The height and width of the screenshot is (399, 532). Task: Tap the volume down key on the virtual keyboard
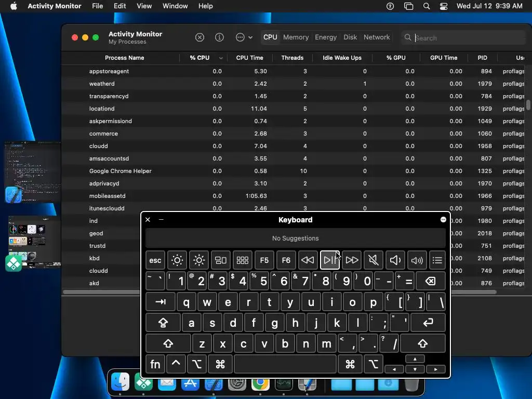tap(395, 260)
